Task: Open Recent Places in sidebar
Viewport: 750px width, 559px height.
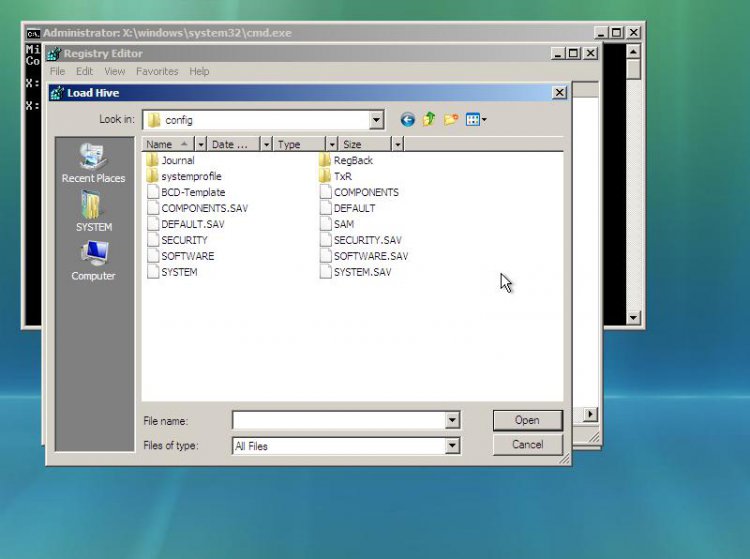Action: [93, 163]
